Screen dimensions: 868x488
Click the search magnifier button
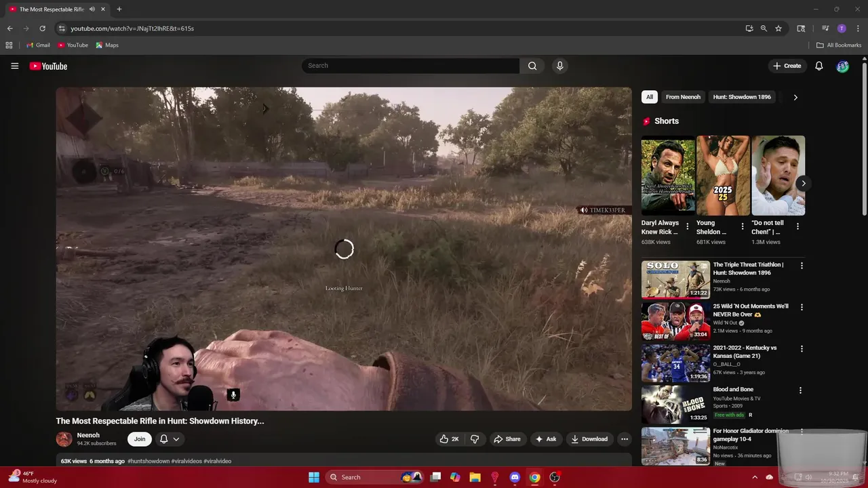(532, 66)
